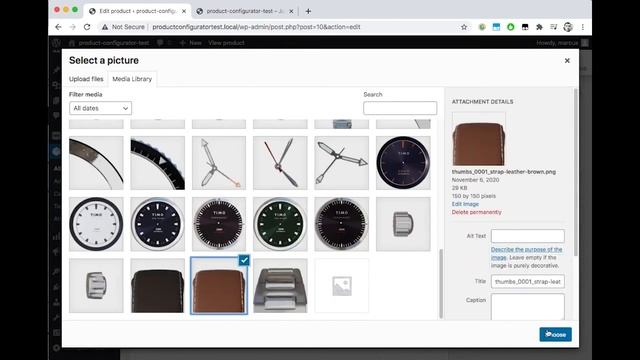Click the Choose button
Viewport: 640px width, 360px height.
coord(556,334)
